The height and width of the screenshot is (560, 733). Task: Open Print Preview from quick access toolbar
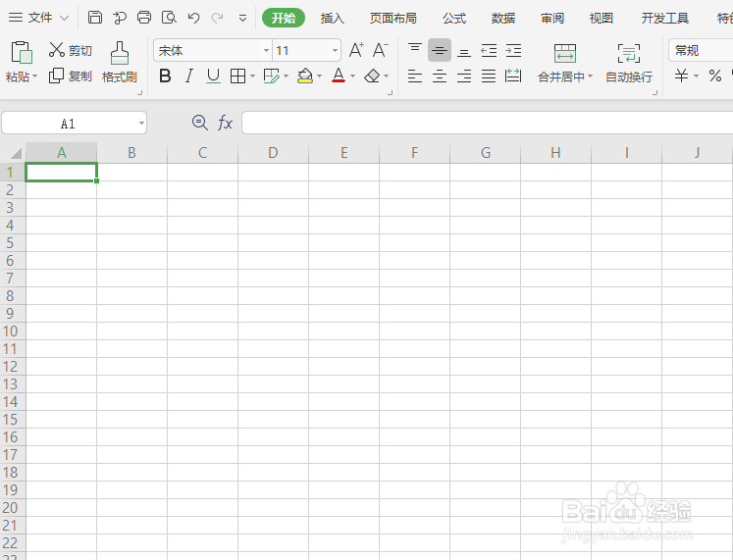(x=169, y=18)
